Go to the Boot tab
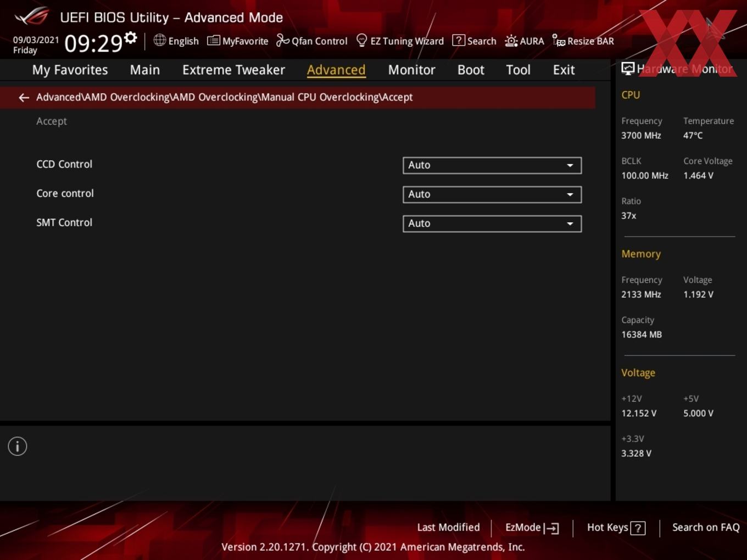Viewport: 747px width, 560px height. point(471,70)
